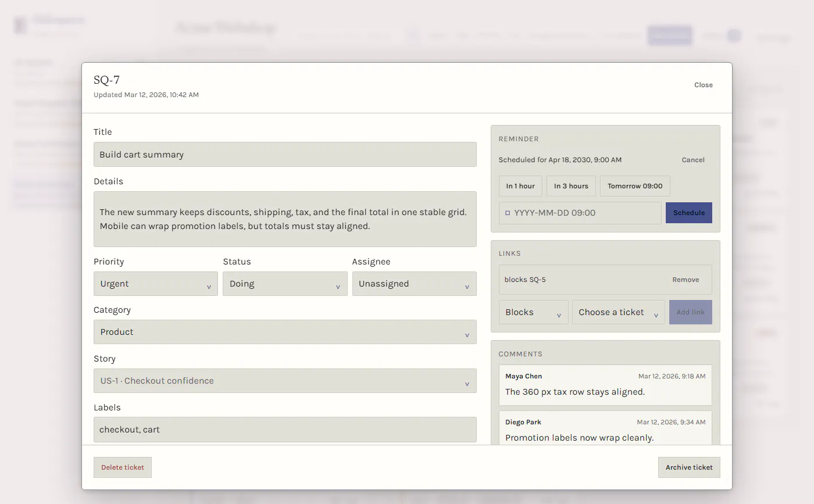The image size is (814, 504).
Task: Click the Delete ticket button
Action: tap(123, 467)
